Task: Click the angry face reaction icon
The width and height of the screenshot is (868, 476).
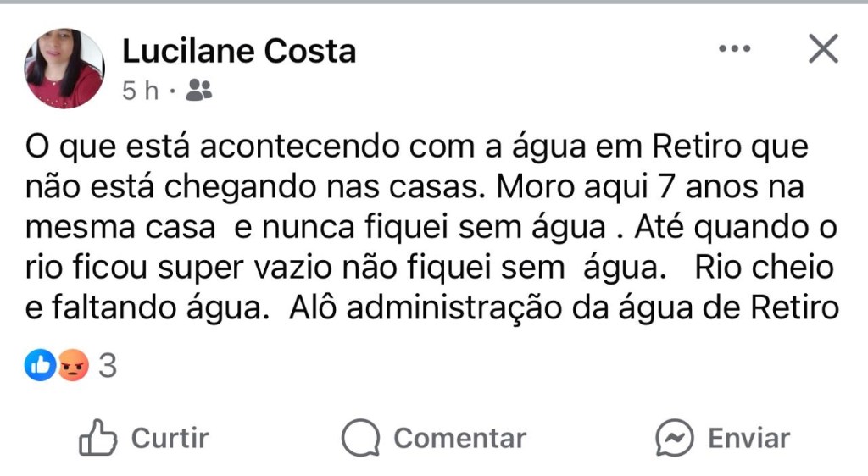Action: (x=73, y=366)
